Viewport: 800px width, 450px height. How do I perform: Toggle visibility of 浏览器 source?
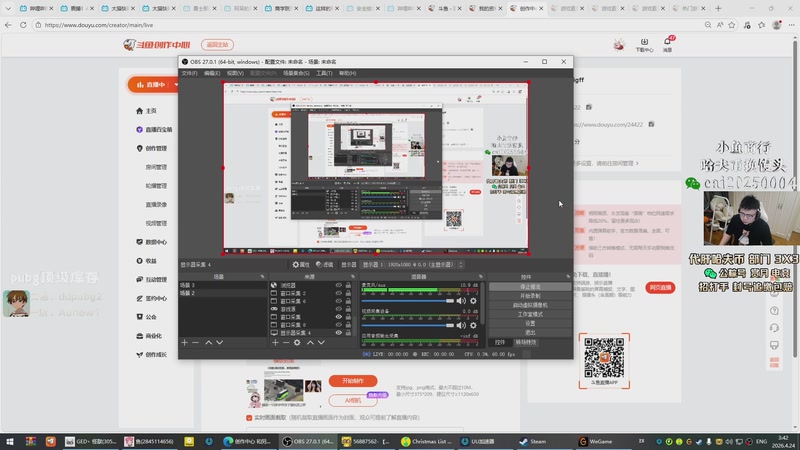click(x=338, y=286)
